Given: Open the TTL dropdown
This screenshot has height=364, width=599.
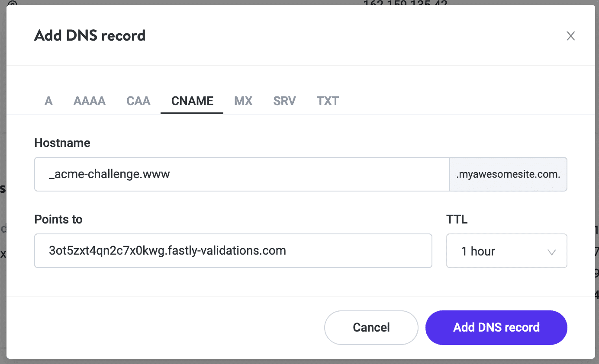Looking at the screenshot, I should [x=506, y=251].
